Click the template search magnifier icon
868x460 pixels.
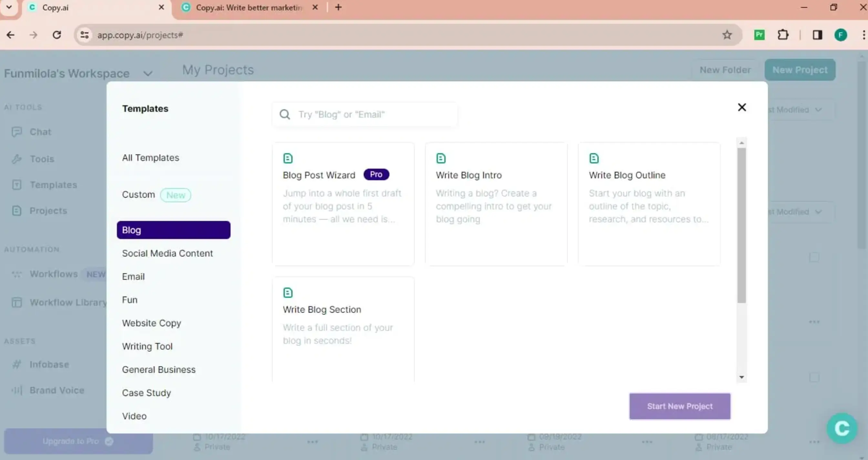[285, 115]
